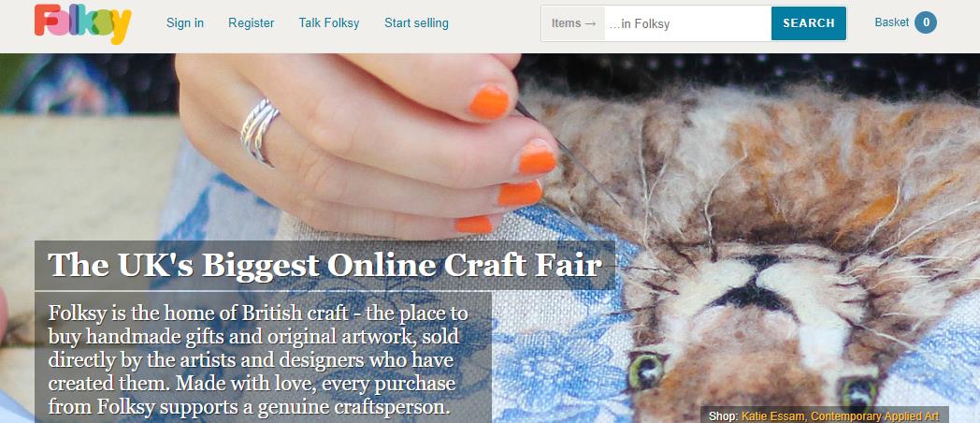This screenshot has height=423, width=980.
Task: Open the Basket link
Action: tap(892, 22)
